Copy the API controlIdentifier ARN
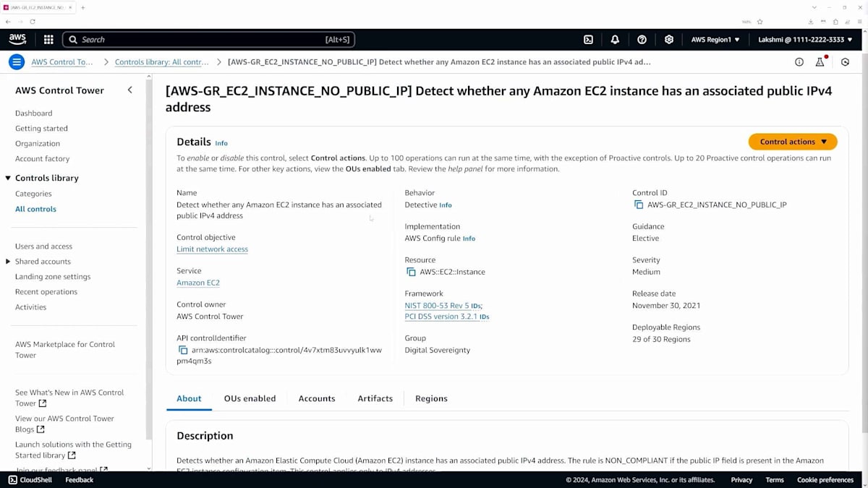Viewport: 868px width, 488px height. [183, 350]
